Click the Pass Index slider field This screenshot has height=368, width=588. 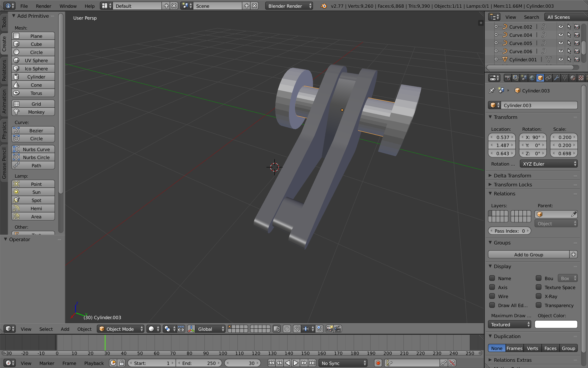click(x=510, y=231)
